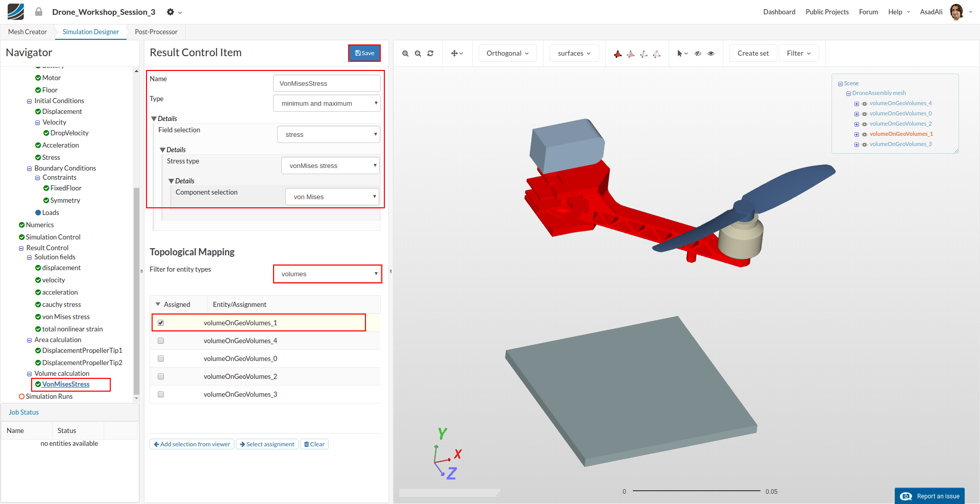The image size is (980, 504).
Task: Click the Name field containing VonMisesStress
Action: click(327, 83)
